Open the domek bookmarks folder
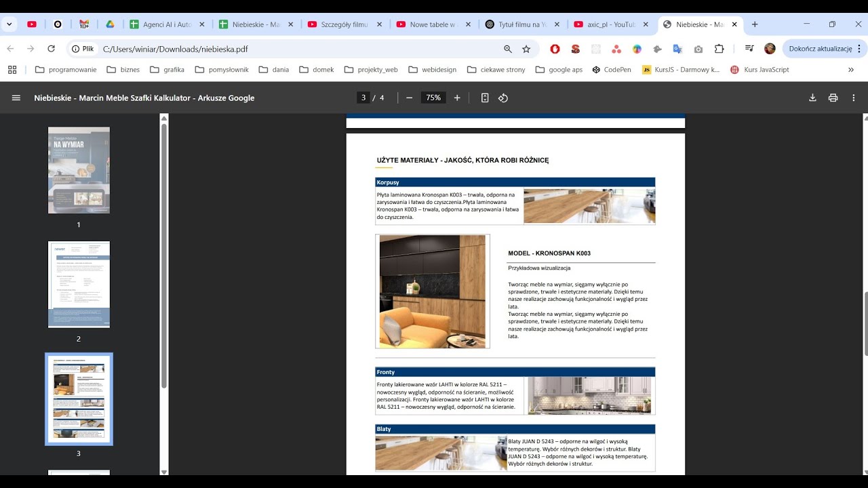Viewport: 868px width, 488px height. [316, 69]
